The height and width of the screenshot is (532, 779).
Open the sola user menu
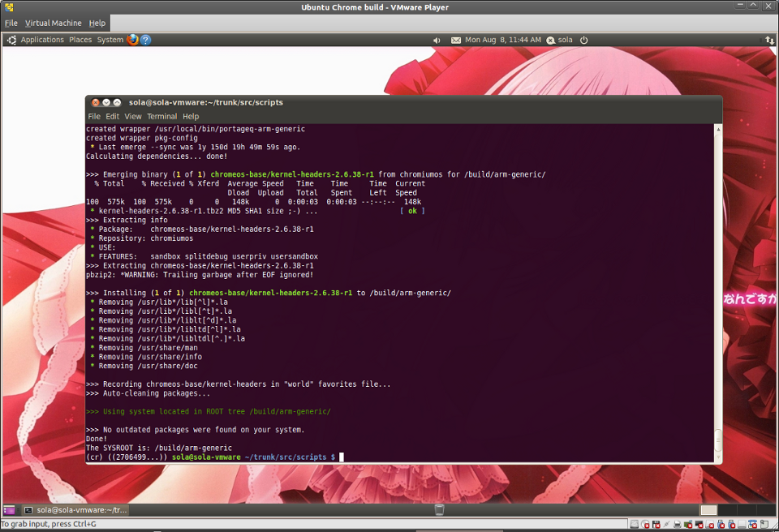pos(560,40)
